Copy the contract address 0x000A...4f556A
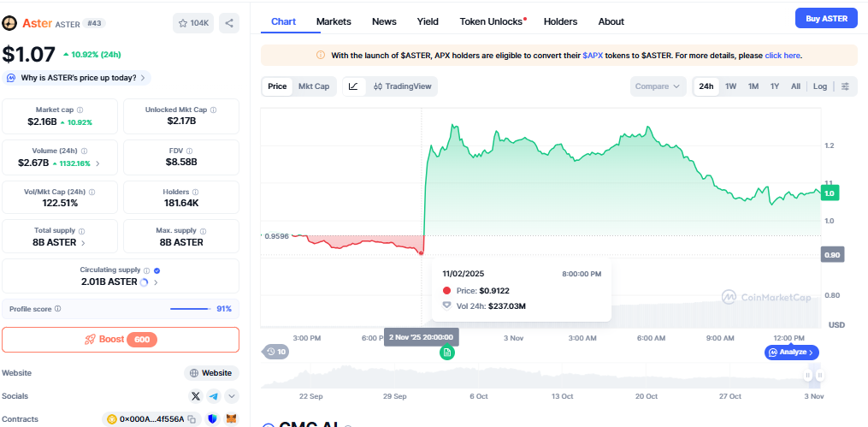Viewport: 868px width, 427px height. (192, 419)
